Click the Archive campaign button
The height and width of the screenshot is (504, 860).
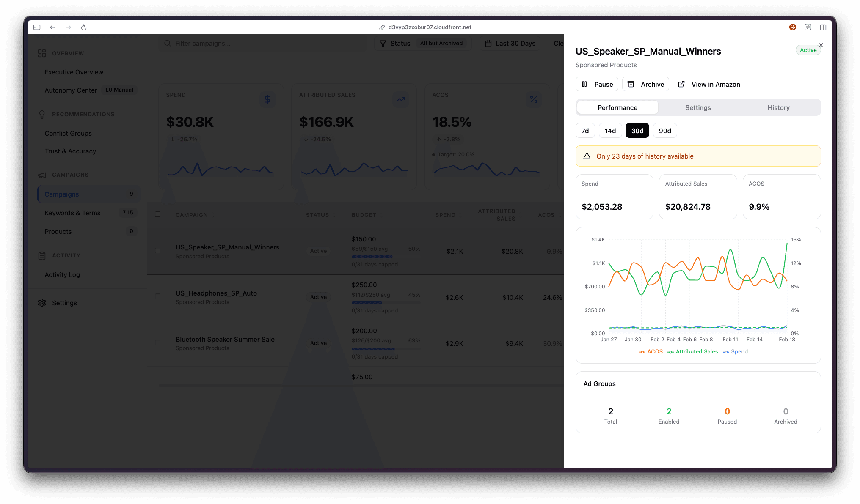(645, 84)
